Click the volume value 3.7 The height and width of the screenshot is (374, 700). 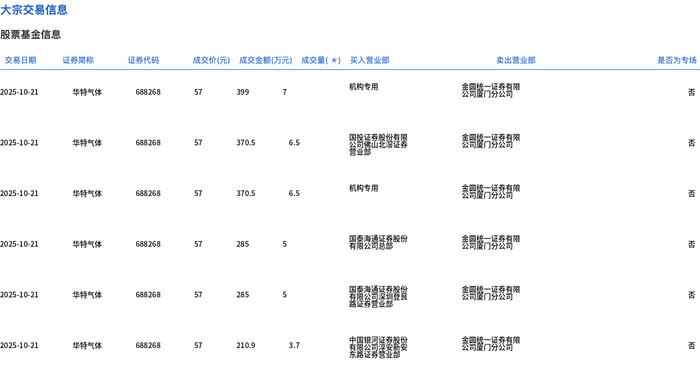pos(294,345)
